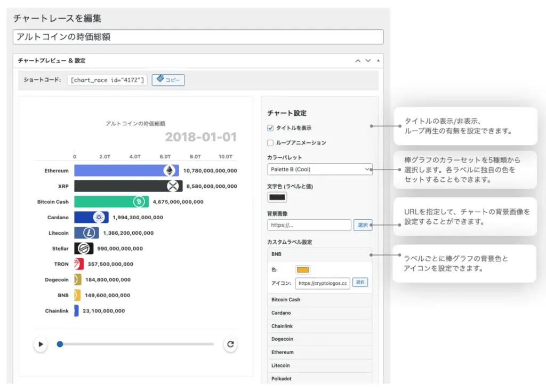The height and width of the screenshot is (392, 546).
Task: Click the XRP logo on its bar
Action: (x=173, y=186)
